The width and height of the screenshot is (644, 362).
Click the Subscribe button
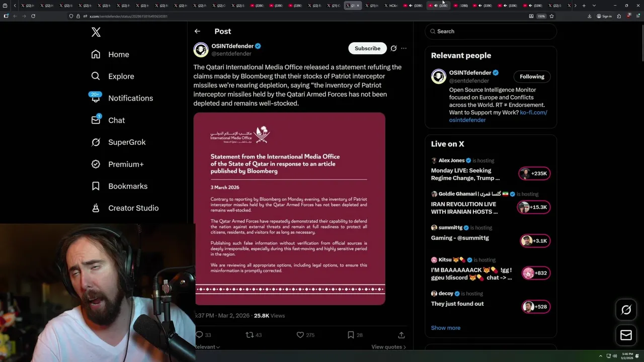[367, 48]
